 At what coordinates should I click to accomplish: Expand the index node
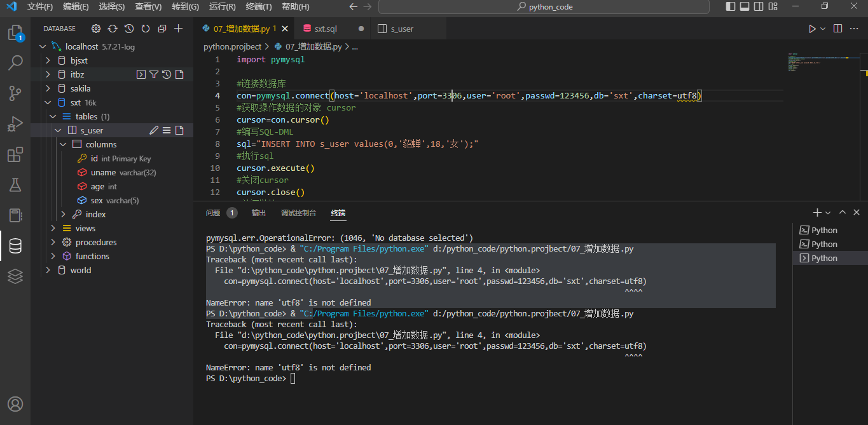63,214
